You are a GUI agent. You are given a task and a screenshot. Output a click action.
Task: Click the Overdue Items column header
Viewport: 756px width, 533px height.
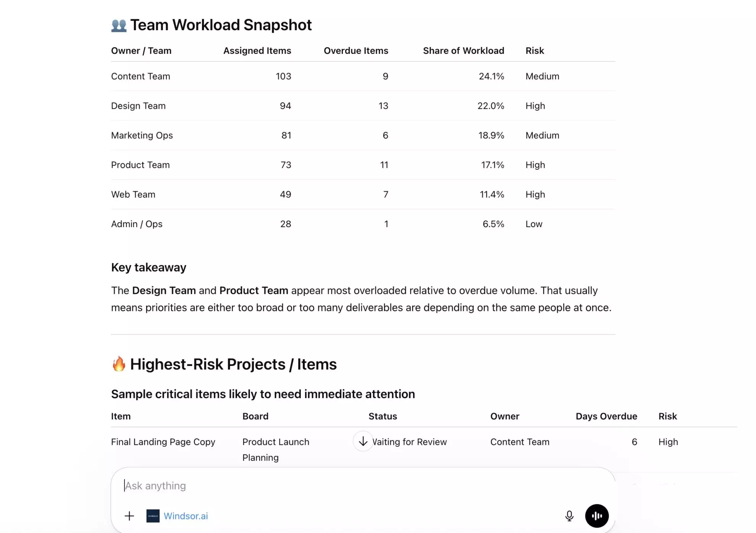coord(356,51)
